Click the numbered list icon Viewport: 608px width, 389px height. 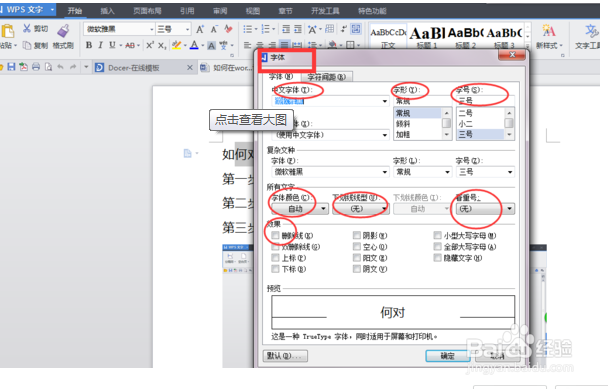click(x=266, y=29)
